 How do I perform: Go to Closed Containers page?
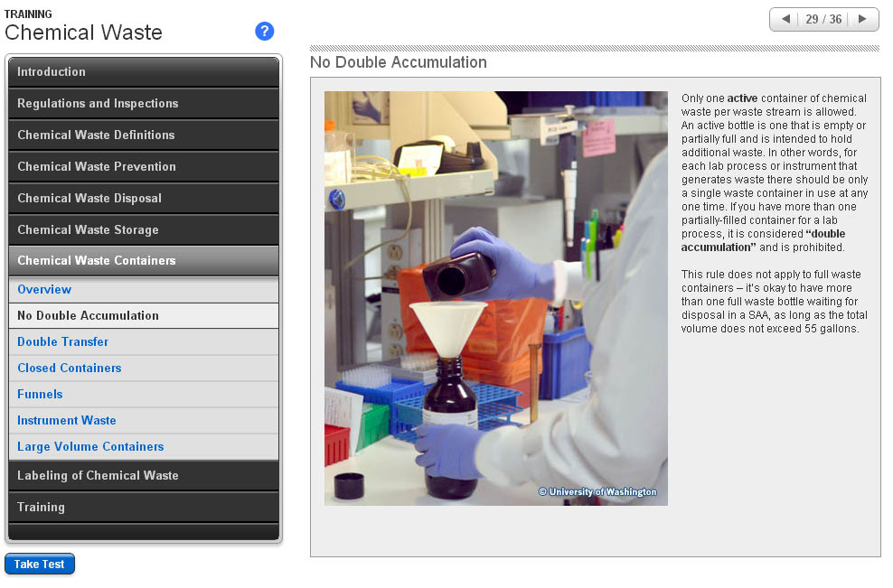click(70, 369)
